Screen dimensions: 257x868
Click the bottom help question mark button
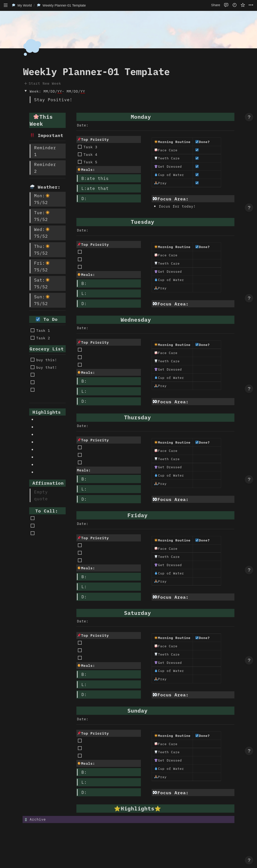[x=249, y=860]
